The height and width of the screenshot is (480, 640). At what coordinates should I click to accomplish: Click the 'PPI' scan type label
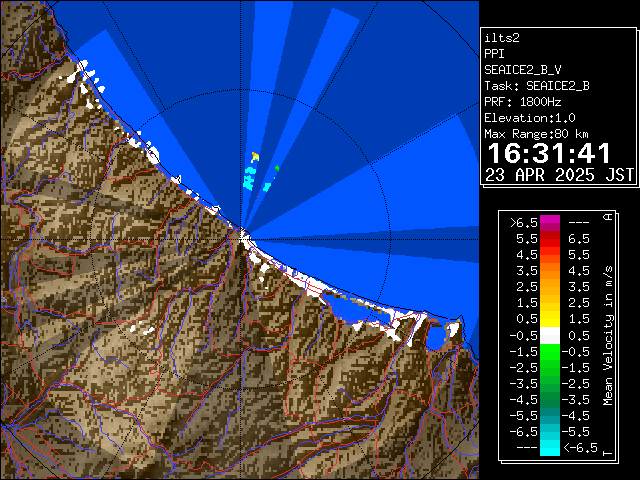(x=494, y=54)
